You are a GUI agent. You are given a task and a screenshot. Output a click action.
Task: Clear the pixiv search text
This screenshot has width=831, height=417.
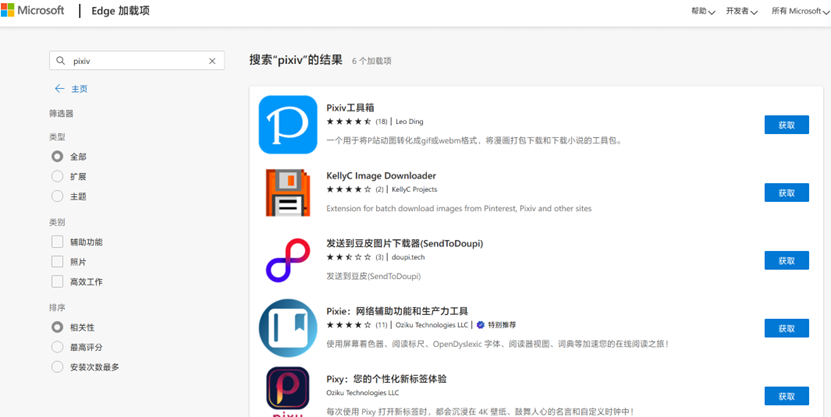point(212,61)
